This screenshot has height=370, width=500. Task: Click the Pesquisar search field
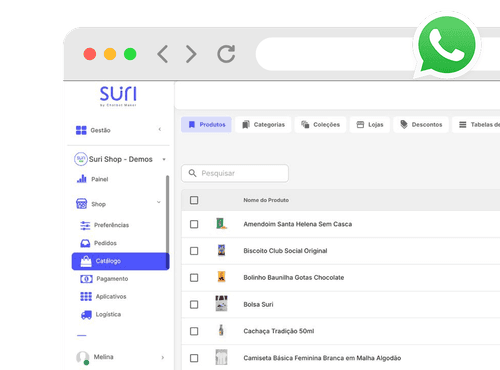(235, 173)
